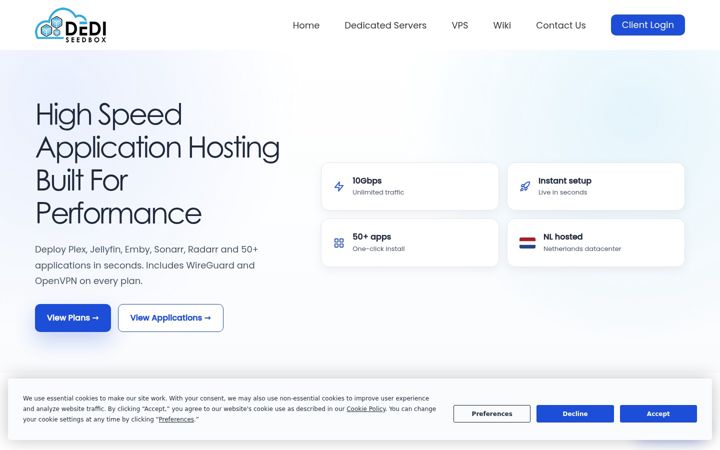
Task: Click the Dedi Seedbox logo
Action: (x=71, y=25)
